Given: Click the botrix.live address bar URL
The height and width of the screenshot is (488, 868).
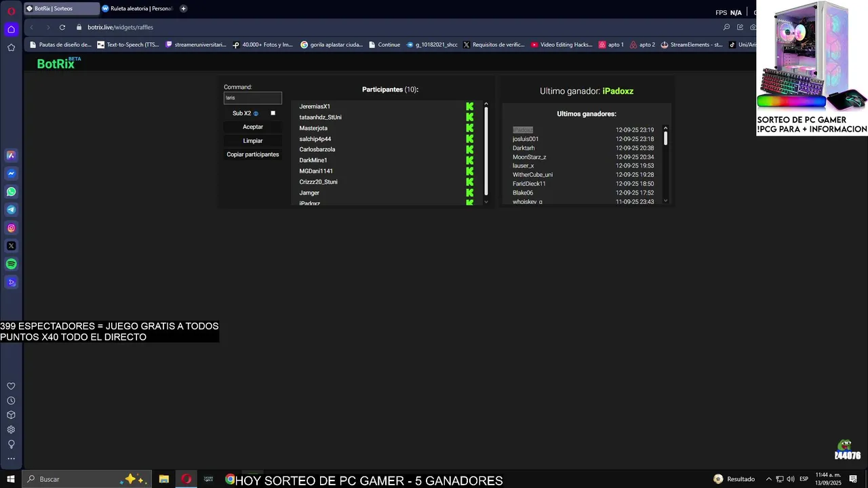Looking at the screenshot, I should point(120,27).
